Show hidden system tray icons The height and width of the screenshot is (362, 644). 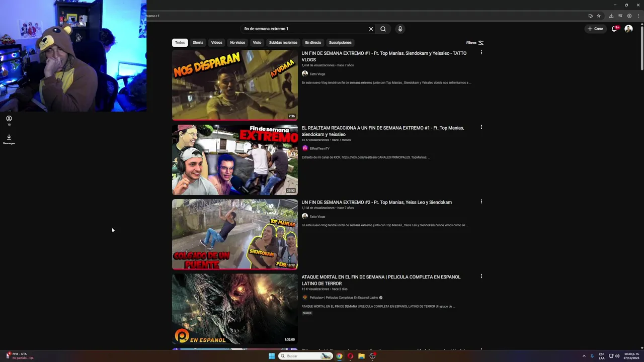pos(584,356)
